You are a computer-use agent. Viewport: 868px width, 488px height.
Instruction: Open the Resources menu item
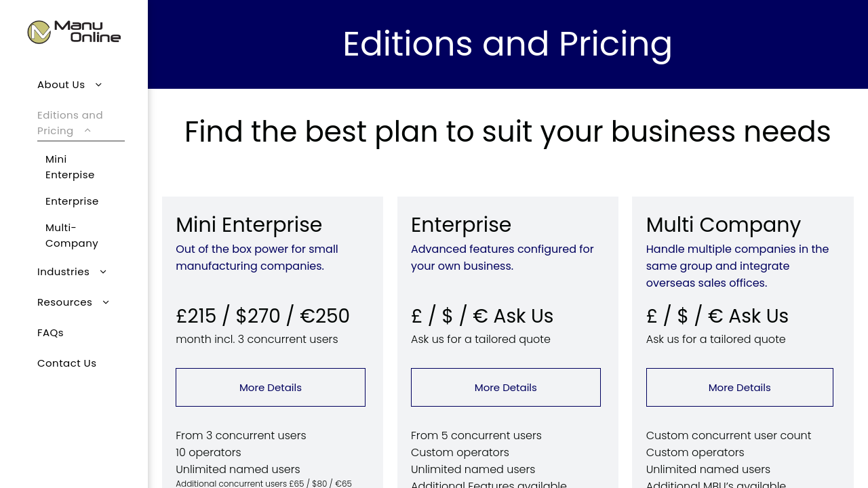[64, 302]
